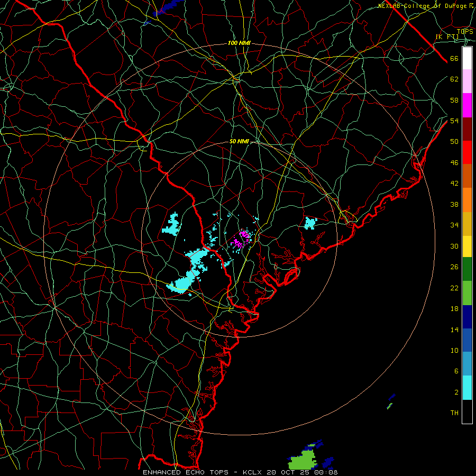Click the cyan echo patch just inside the 50 NMI ring's eastern arc

pyautogui.click(x=310, y=223)
